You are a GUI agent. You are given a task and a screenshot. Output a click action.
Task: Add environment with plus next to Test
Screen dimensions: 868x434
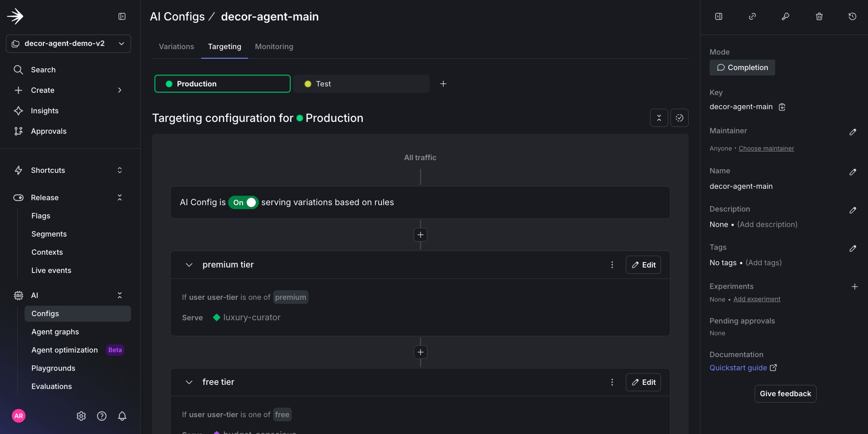[443, 84]
